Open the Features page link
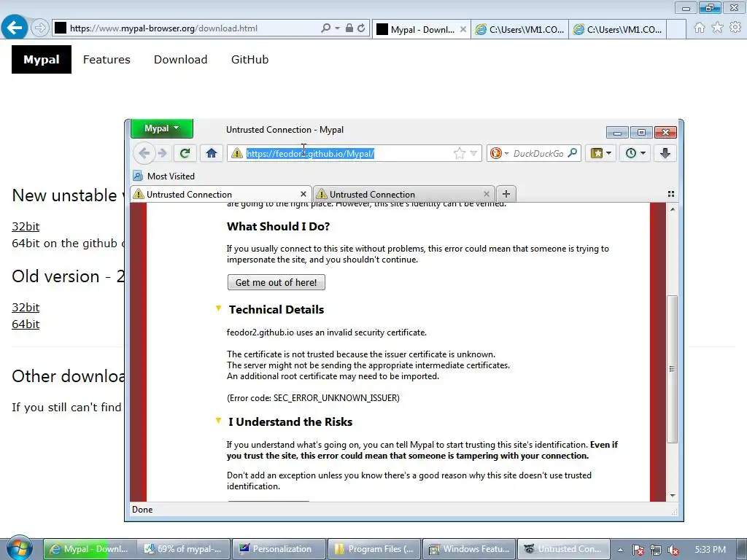This screenshot has width=747, height=560. pos(107,60)
